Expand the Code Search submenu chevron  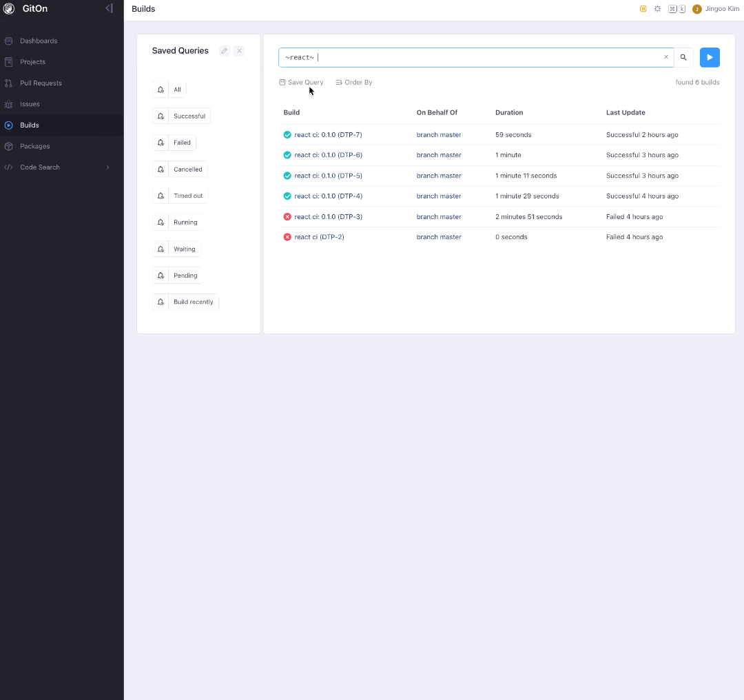(x=107, y=167)
